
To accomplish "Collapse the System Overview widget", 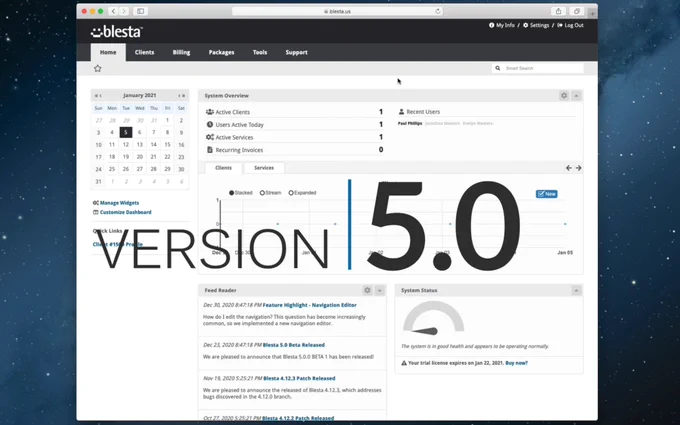I will tap(576, 95).
